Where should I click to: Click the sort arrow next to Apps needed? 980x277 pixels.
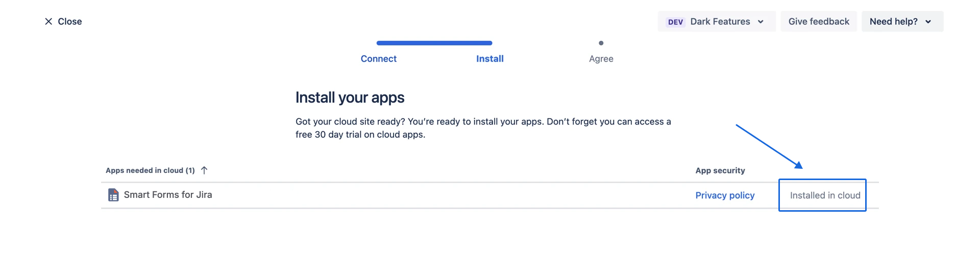(x=204, y=170)
